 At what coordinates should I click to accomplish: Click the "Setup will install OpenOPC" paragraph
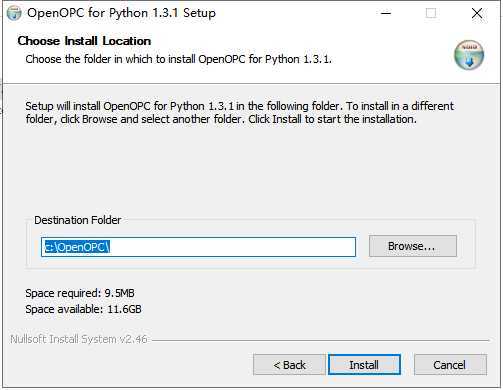tap(240, 113)
